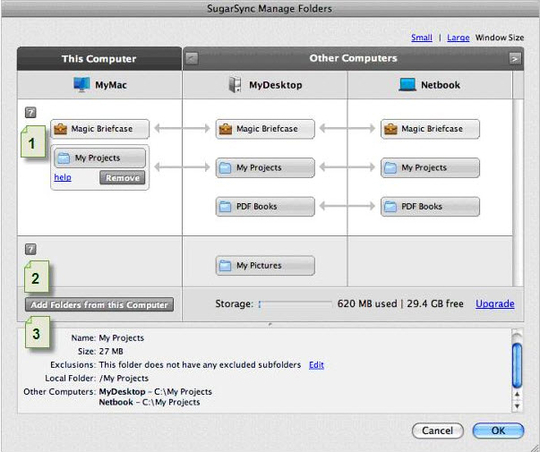Viewport: 540px width, 452px height.
Task: Switch to Small window size
Action: click(422, 37)
